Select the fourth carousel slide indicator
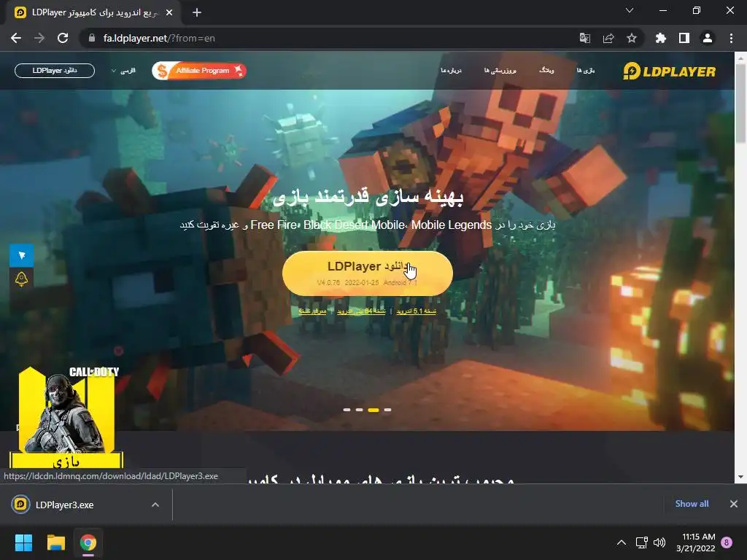This screenshot has height=560, width=747. [x=388, y=410]
